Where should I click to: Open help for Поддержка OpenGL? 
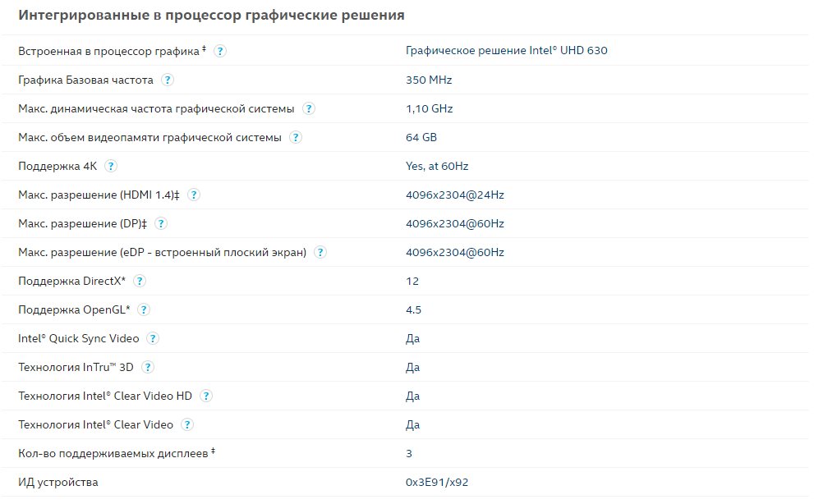click(145, 309)
